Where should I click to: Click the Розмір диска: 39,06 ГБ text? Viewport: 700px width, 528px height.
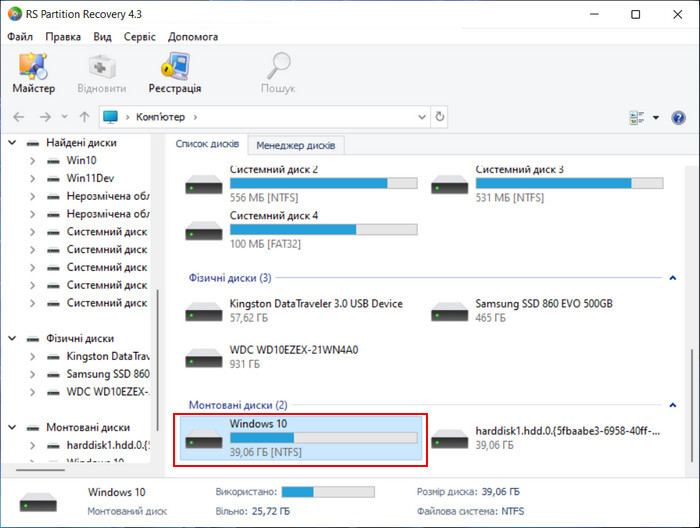(x=468, y=492)
